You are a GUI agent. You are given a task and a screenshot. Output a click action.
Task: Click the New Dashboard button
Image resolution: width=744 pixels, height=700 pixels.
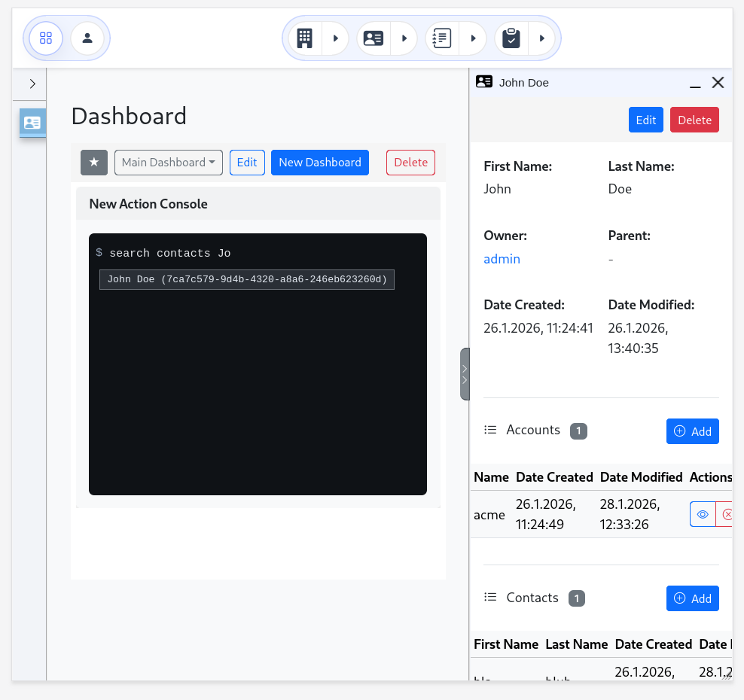(x=320, y=163)
